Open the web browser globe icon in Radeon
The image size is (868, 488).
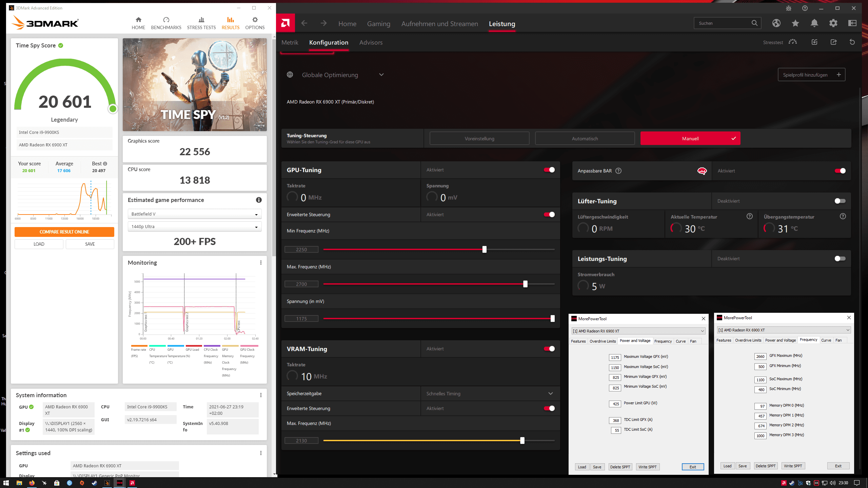[776, 23]
